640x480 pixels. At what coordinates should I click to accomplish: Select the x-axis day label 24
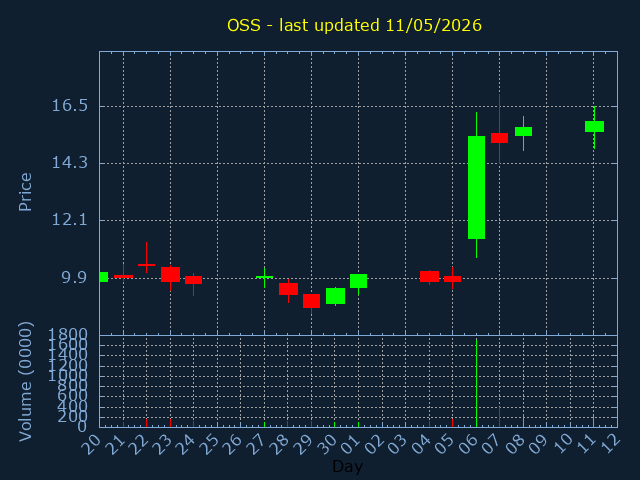(184, 444)
